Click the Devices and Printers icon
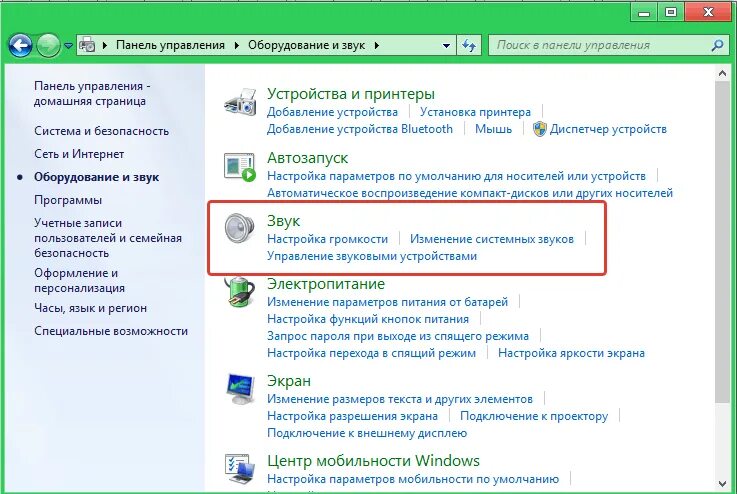Image resolution: width=737 pixels, height=494 pixels. 240,102
